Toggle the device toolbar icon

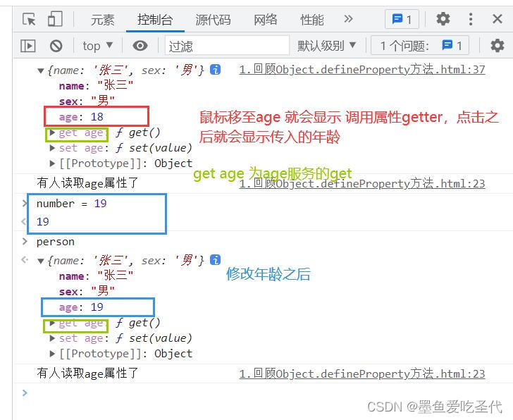(x=55, y=19)
